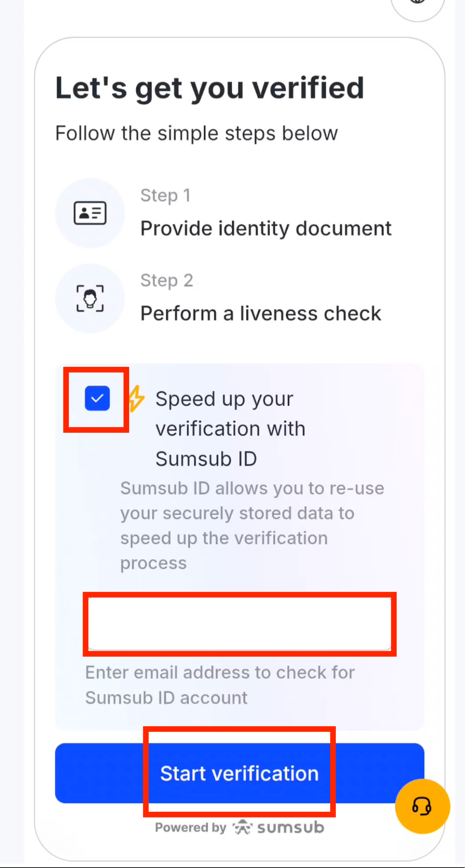Click the circular badge around the liveness icon
Screen dimensions: 465x868
90,297
